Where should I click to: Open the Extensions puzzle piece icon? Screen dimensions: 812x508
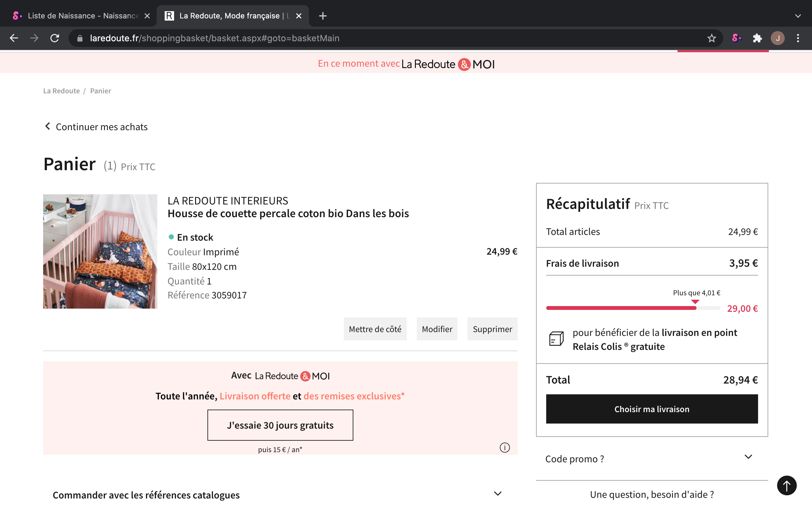[757, 38]
